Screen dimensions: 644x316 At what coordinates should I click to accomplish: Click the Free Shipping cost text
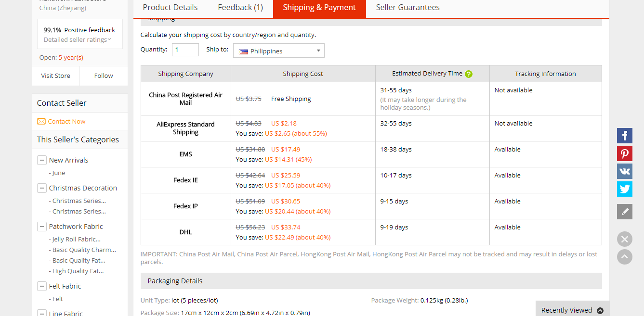tap(291, 99)
